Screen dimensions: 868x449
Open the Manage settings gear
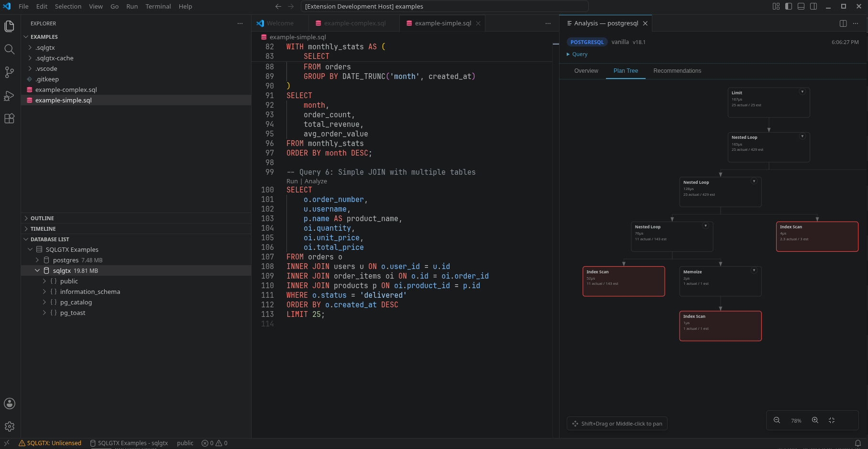(x=9, y=427)
